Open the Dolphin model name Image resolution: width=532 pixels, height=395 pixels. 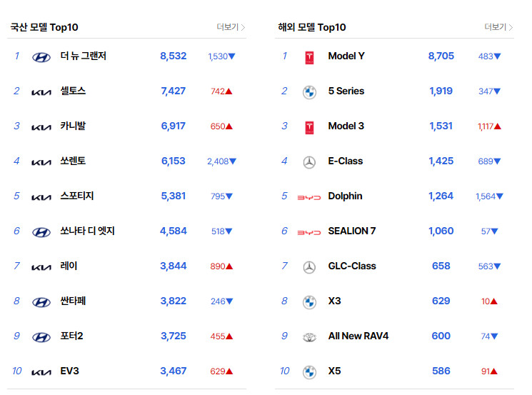pyautogui.click(x=345, y=196)
